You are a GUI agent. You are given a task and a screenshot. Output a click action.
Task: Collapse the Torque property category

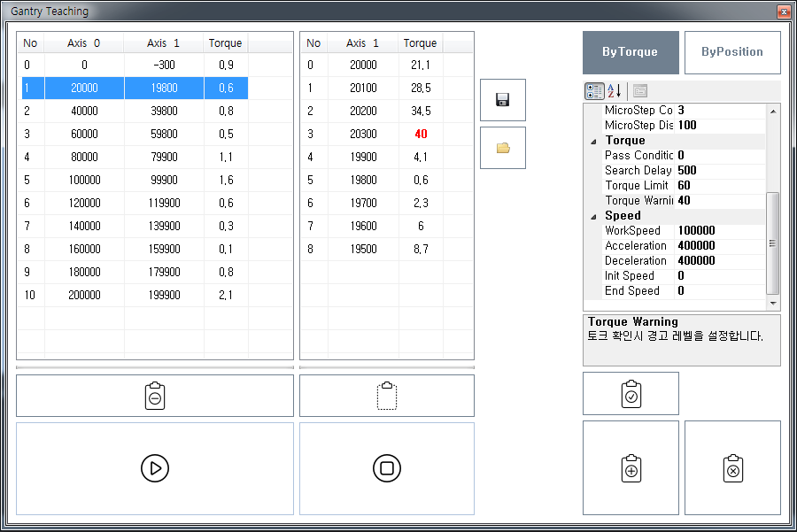pyautogui.click(x=593, y=141)
